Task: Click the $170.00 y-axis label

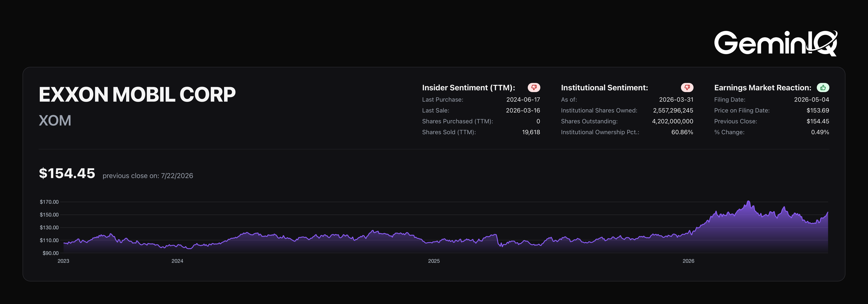Action: (49, 202)
